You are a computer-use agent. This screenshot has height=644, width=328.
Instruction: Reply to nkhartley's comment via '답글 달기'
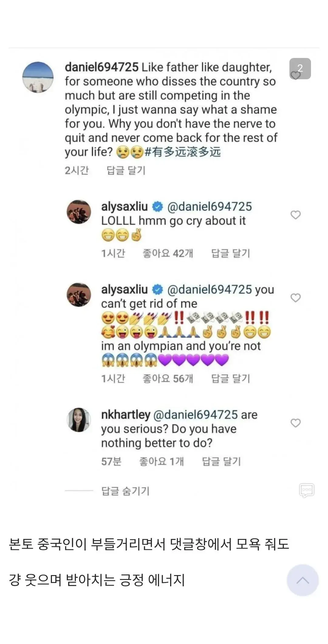[x=221, y=462]
